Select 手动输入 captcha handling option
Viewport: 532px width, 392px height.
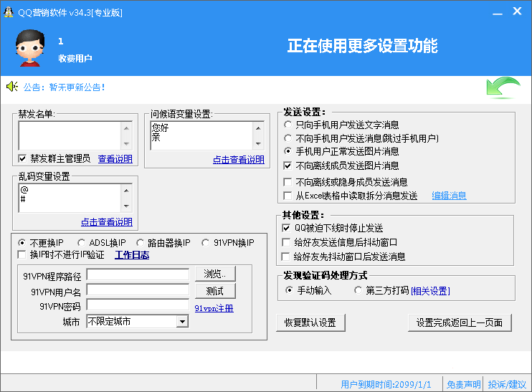[x=289, y=290]
